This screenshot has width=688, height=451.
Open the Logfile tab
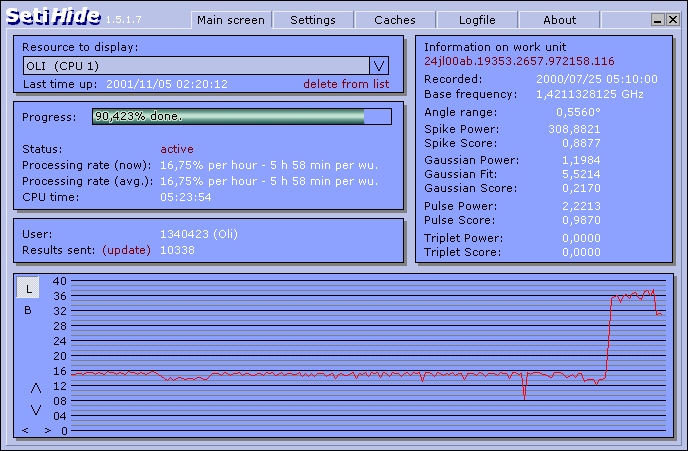(x=477, y=20)
